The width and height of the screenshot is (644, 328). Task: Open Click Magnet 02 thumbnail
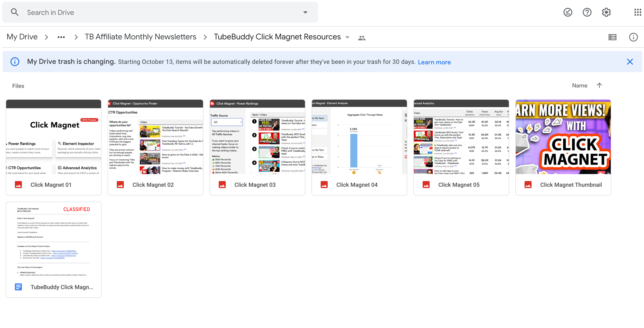tap(156, 137)
